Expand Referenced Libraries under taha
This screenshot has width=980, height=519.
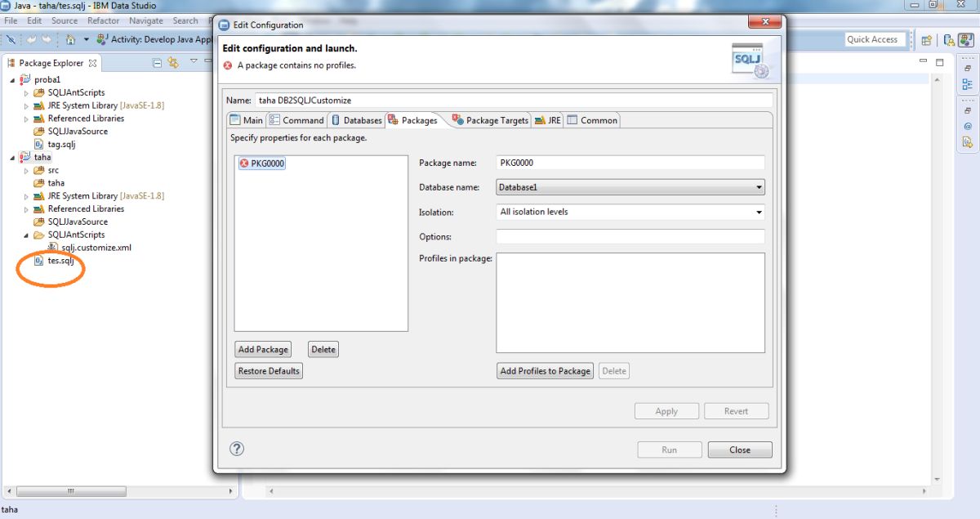pos(26,208)
